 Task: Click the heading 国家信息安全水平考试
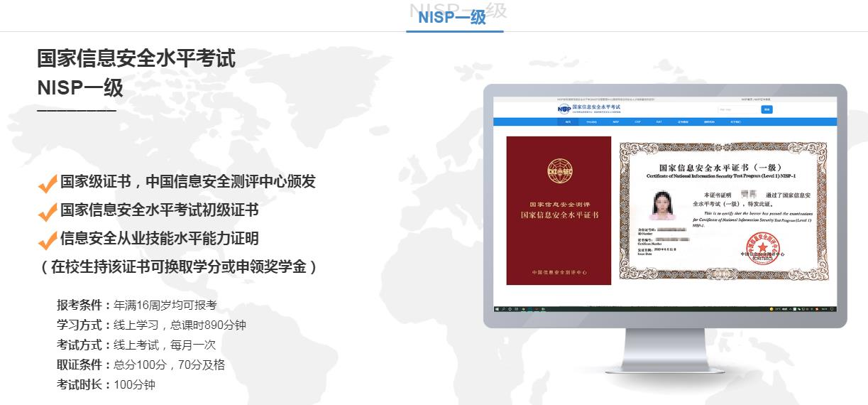(136, 58)
